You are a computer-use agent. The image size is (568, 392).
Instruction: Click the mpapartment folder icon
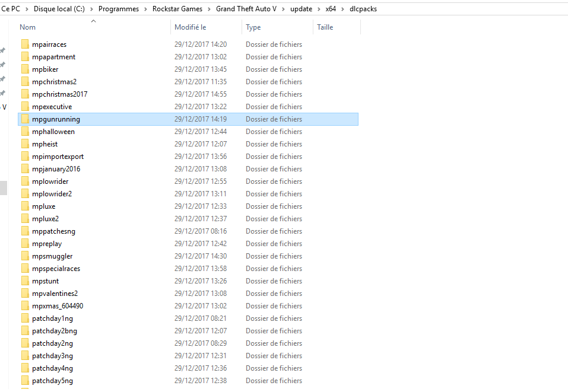(x=25, y=56)
